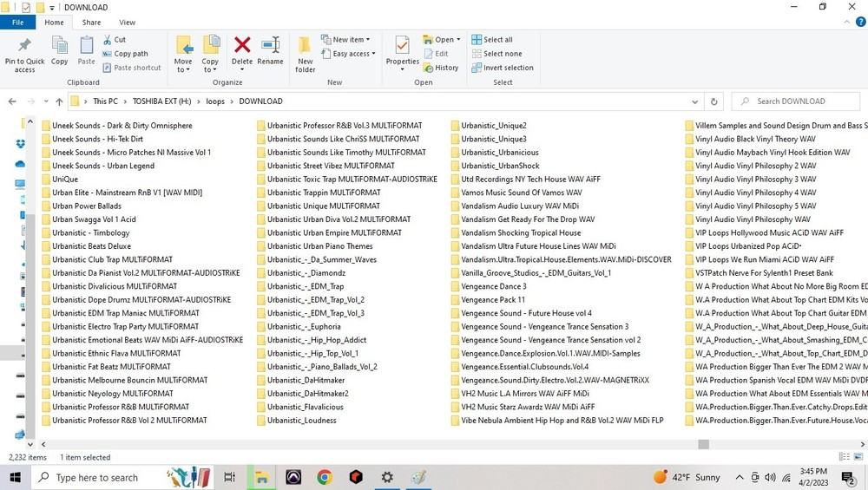
Task: Open the notification center icon
Action: (847, 477)
